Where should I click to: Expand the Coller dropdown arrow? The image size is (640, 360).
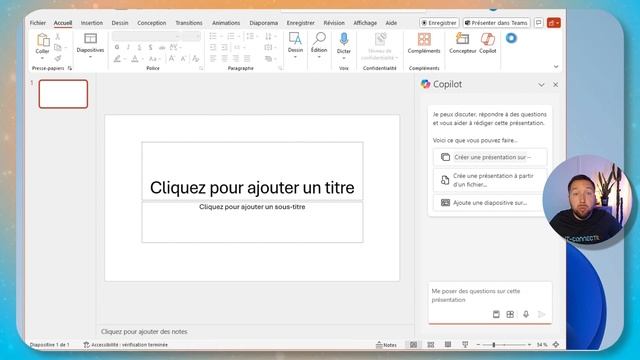tap(42, 58)
